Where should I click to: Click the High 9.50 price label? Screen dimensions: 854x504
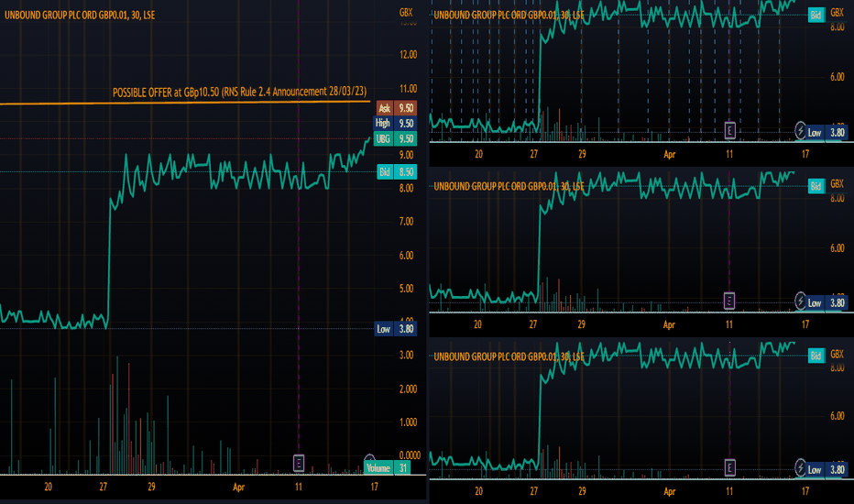pos(396,123)
